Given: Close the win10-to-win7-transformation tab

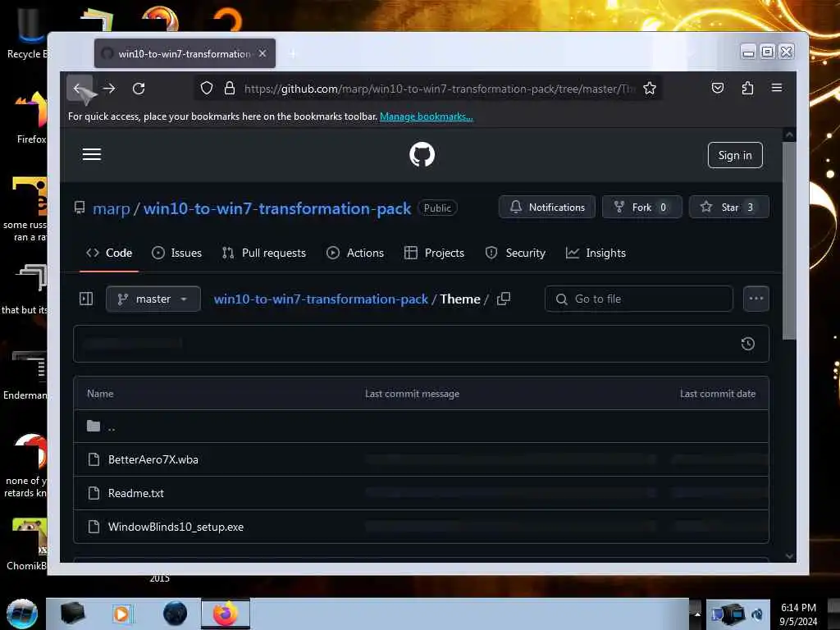Looking at the screenshot, I should click(x=262, y=53).
